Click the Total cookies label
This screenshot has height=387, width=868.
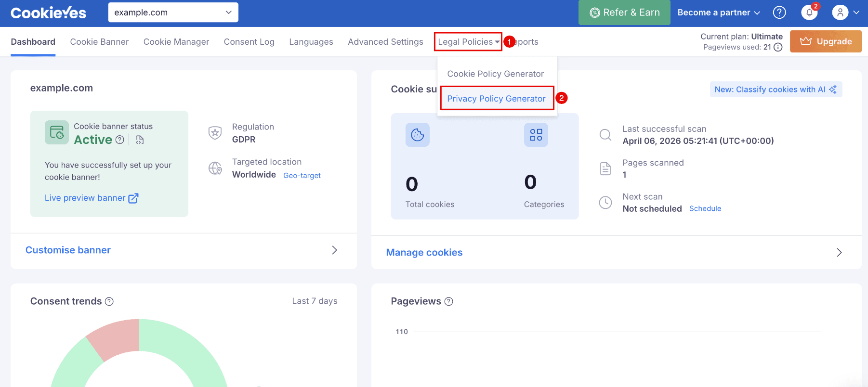[x=430, y=204]
